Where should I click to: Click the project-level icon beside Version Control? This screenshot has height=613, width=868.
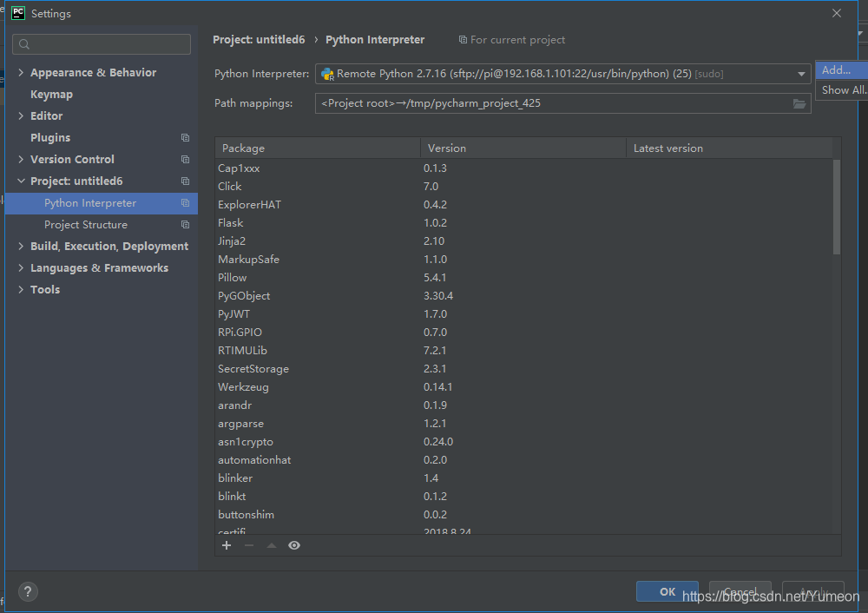point(186,160)
